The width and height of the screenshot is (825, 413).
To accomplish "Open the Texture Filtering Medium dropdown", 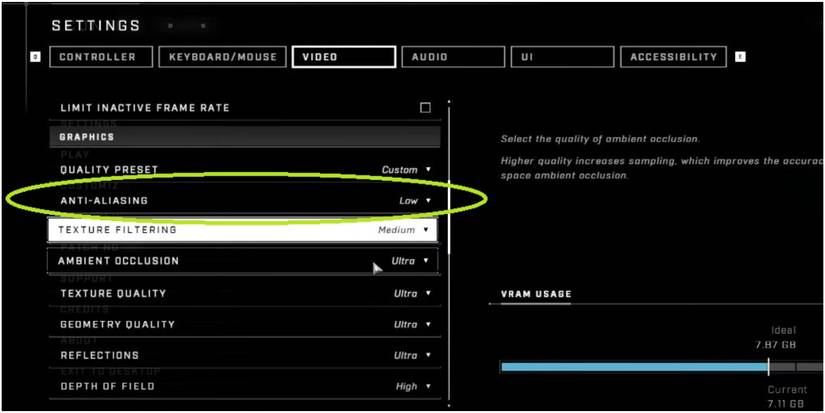I will 404,230.
